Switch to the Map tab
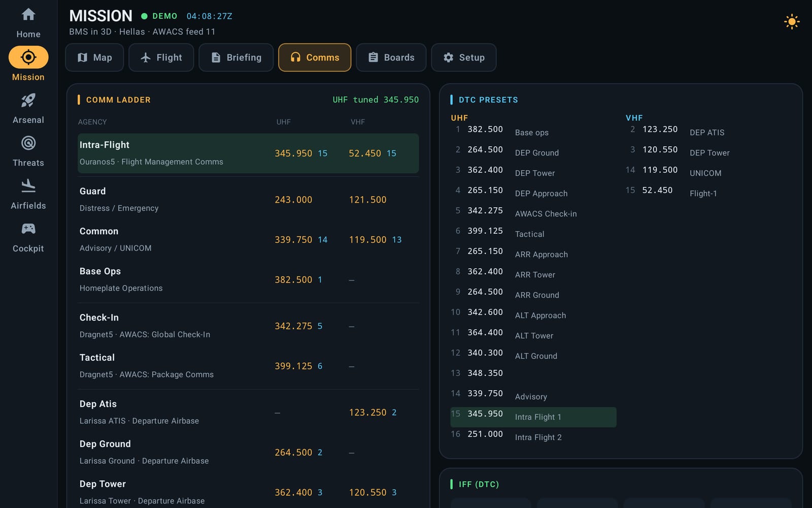Image resolution: width=812 pixels, height=508 pixels. click(x=94, y=57)
